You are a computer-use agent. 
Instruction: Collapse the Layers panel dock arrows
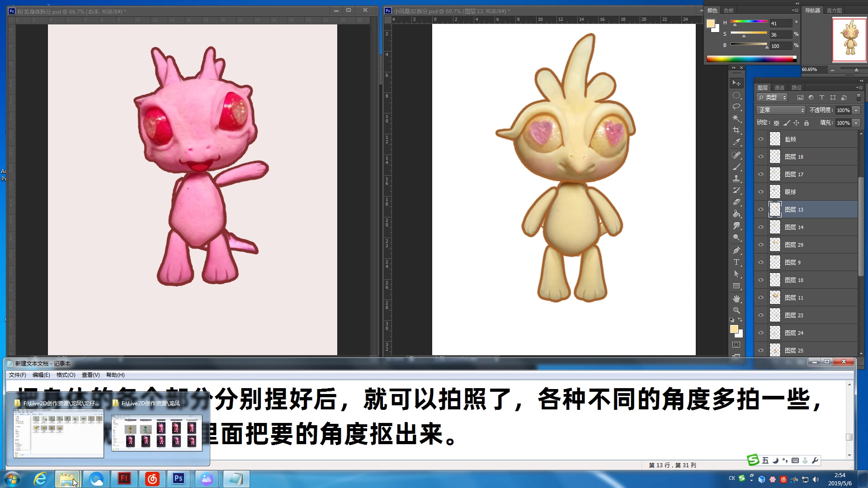pyautogui.click(x=861, y=80)
